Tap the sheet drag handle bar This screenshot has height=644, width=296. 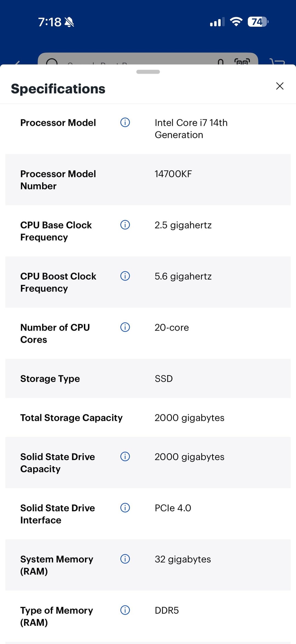pyautogui.click(x=148, y=72)
